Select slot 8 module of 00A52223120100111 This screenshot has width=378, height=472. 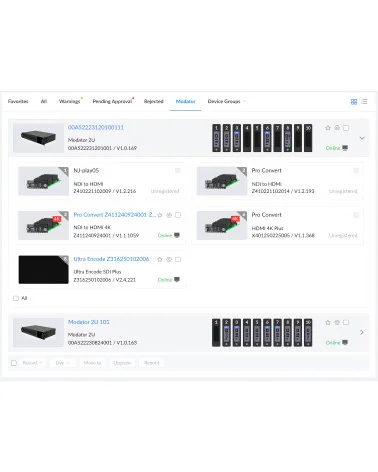click(288, 138)
